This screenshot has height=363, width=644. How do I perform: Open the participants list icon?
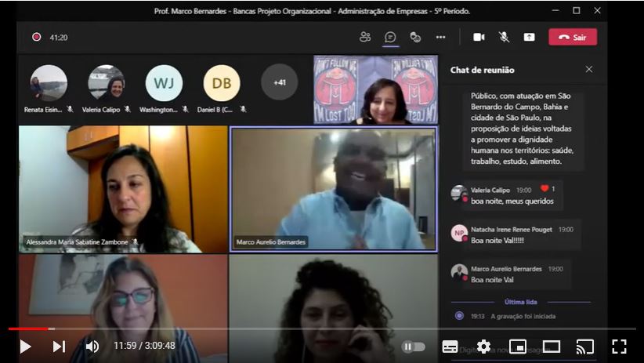[x=365, y=37]
